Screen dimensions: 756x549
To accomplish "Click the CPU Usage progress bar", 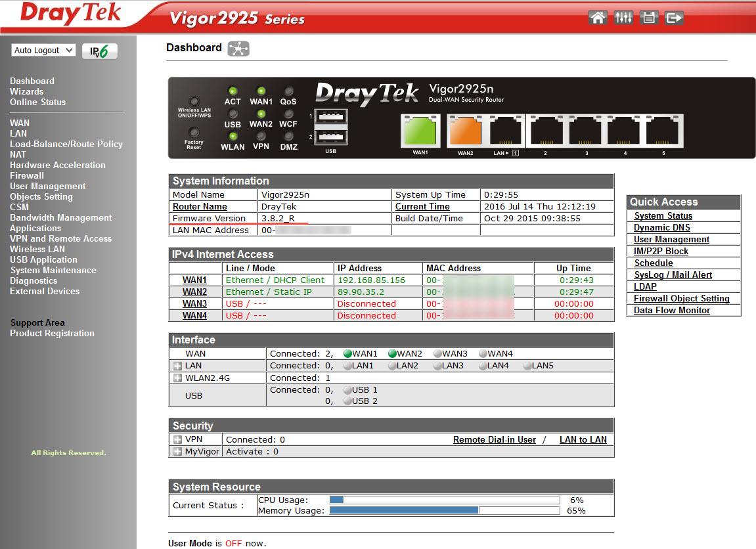I will pyautogui.click(x=445, y=500).
